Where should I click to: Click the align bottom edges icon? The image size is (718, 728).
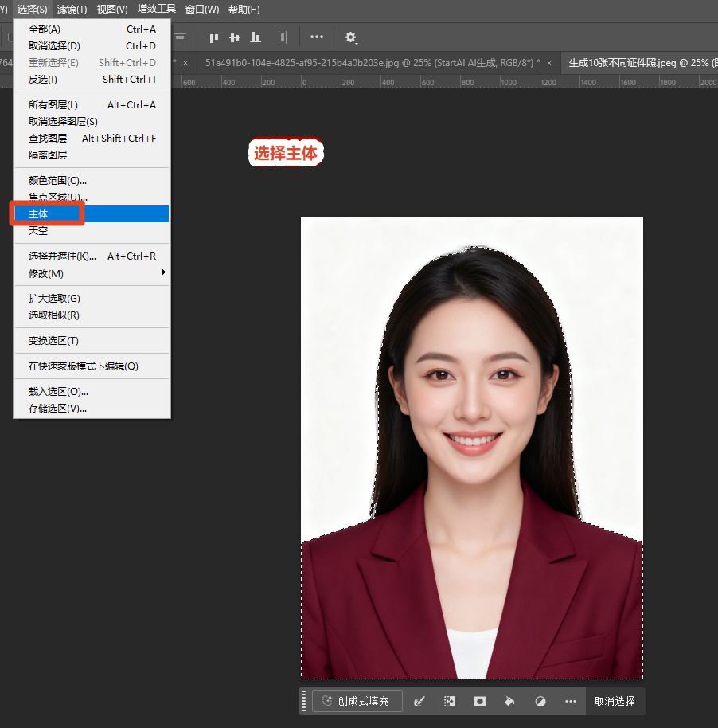pos(256,37)
